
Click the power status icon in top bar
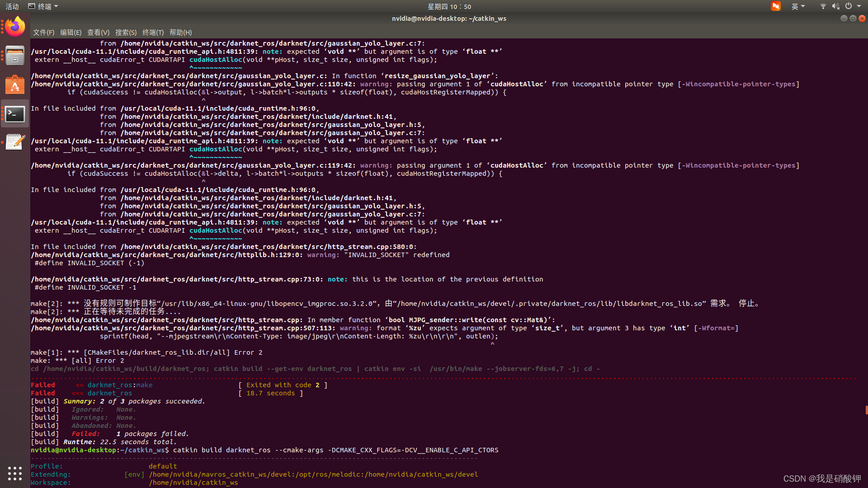(849, 6)
